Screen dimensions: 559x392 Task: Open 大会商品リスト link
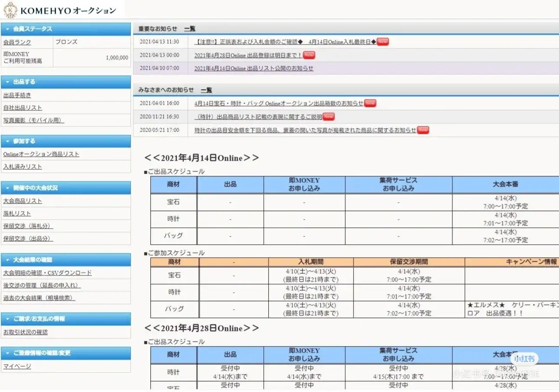pos(23,201)
